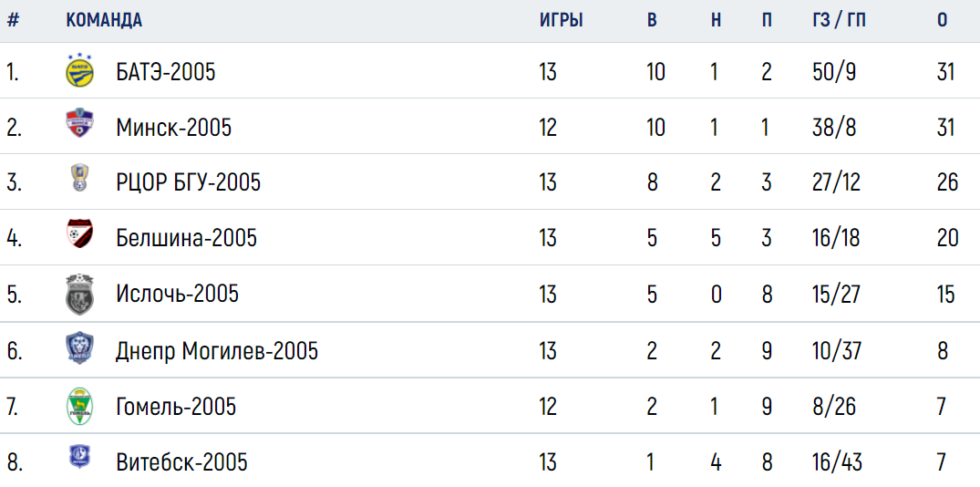Open Днепр Могилев-2005 team page

217,351
